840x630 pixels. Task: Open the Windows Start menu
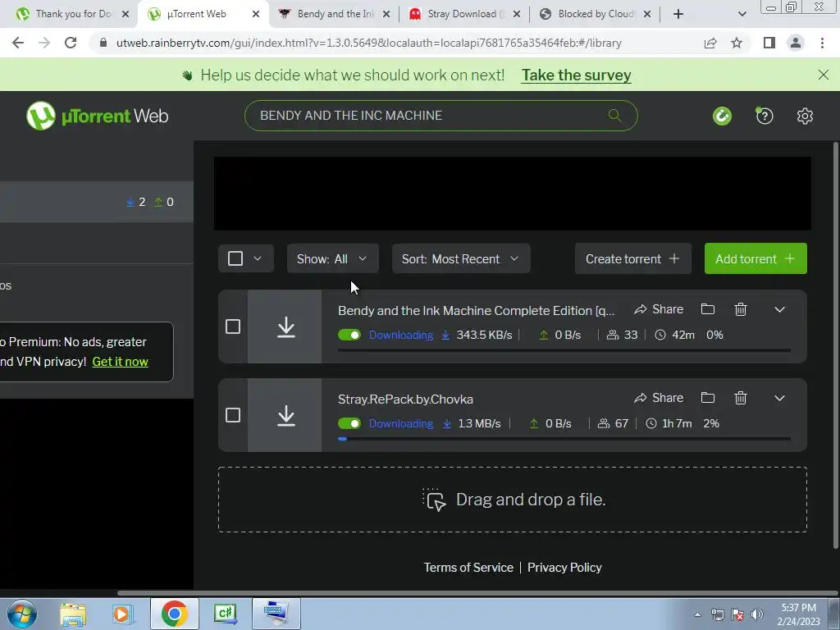pos(22,614)
